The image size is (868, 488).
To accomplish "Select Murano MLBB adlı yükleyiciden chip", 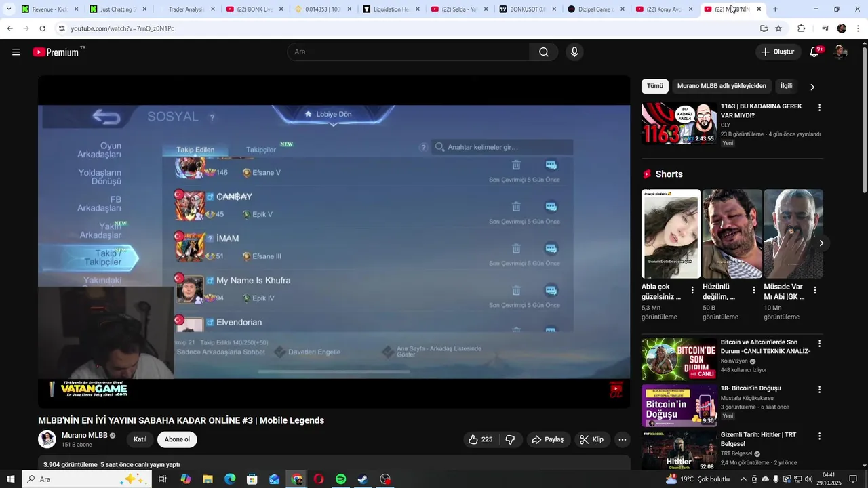I will click(x=722, y=86).
